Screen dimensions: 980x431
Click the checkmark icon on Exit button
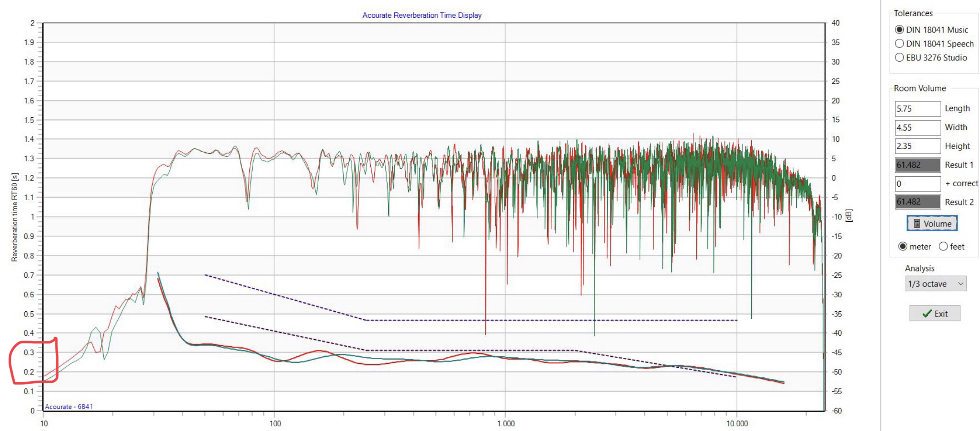click(x=926, y=314)
